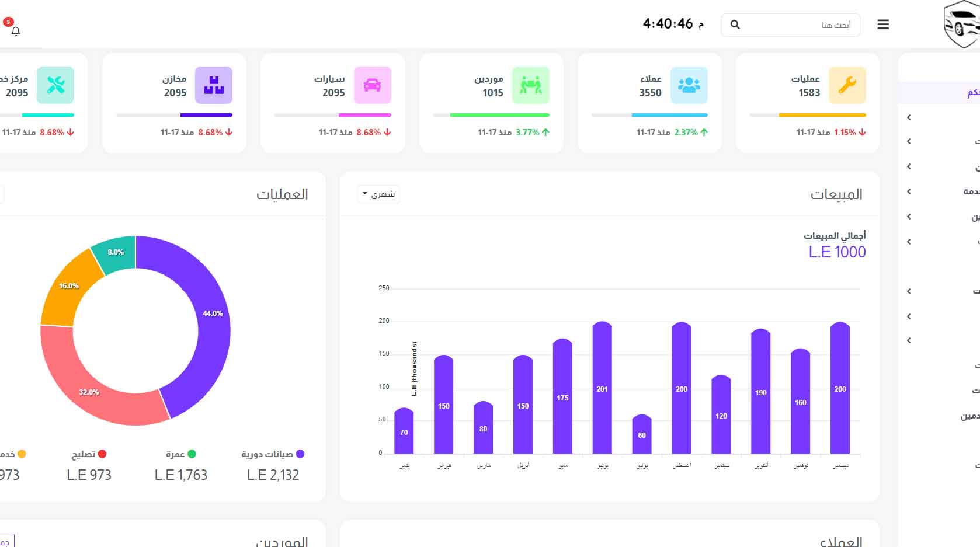Click the teal tools icon on service center card

pyautogui.click(x=55, y=85)
